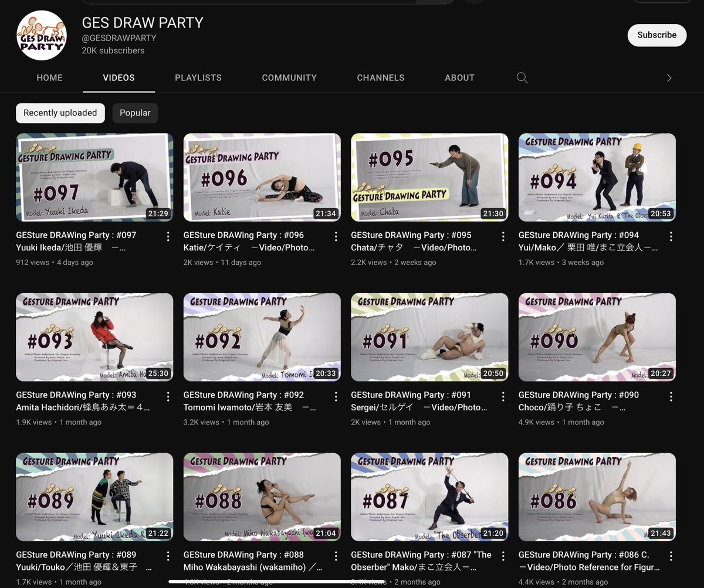Open more options for video #091
This screenshot has width=704, height=588.
coord(503,396)
